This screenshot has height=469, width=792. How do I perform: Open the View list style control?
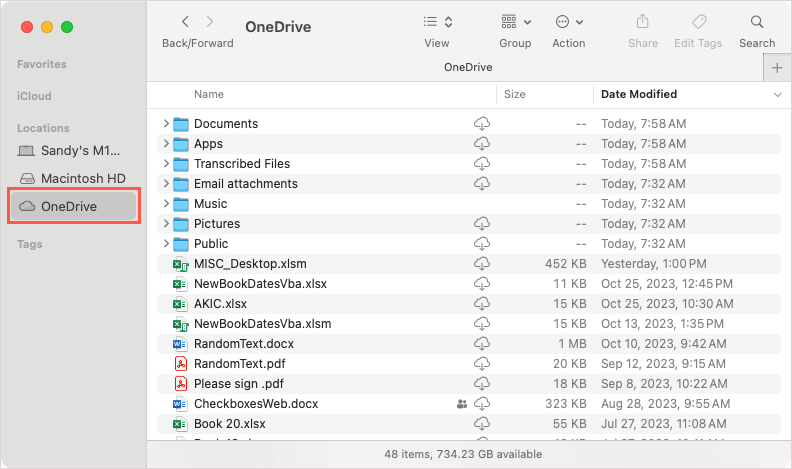point(437,22)
